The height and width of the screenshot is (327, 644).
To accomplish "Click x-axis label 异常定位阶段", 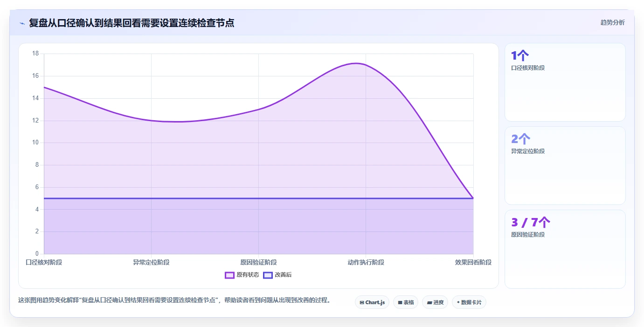I will pos(151,262).
